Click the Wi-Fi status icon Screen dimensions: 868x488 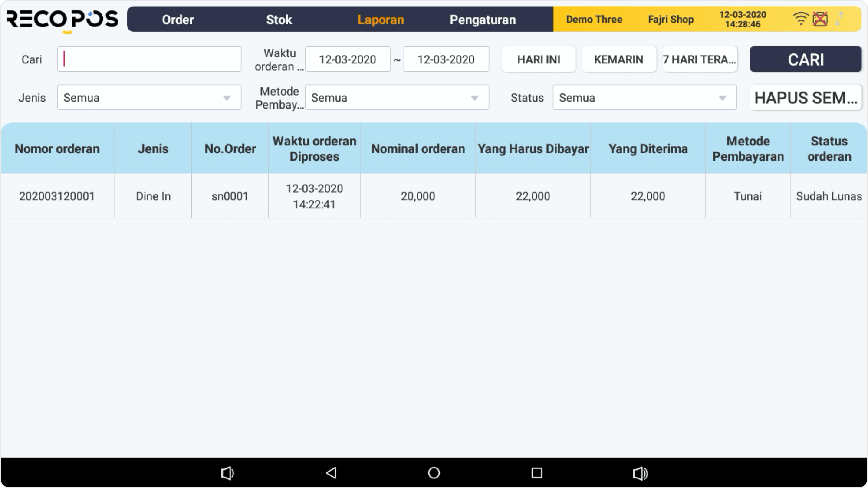800,19
